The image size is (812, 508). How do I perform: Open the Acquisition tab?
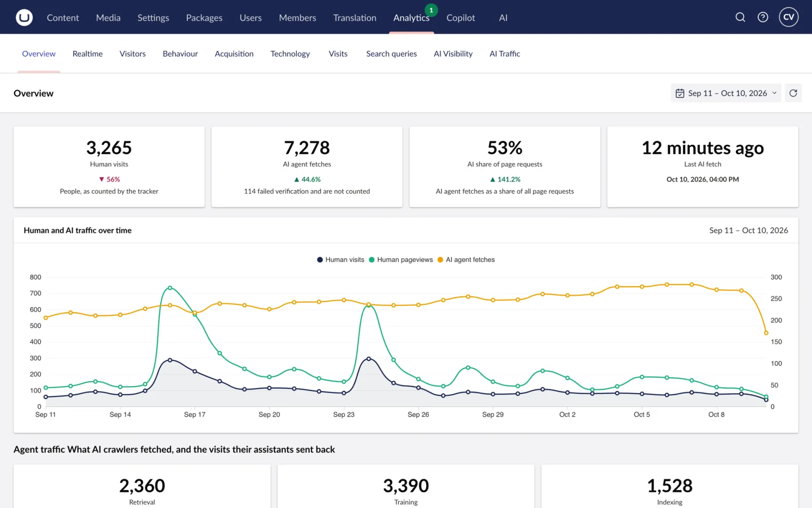pos(234,54)
